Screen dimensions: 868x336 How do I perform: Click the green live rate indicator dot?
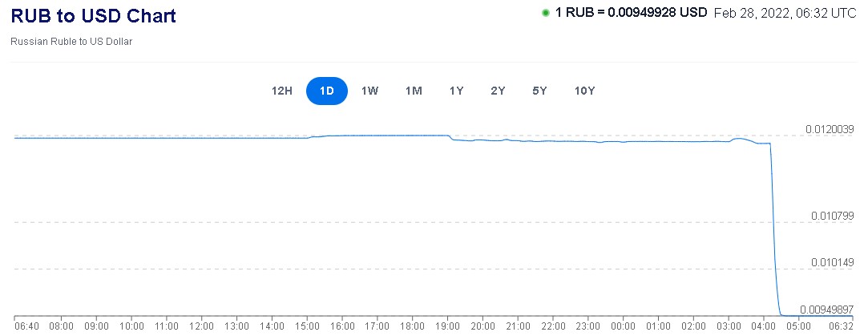545,13
